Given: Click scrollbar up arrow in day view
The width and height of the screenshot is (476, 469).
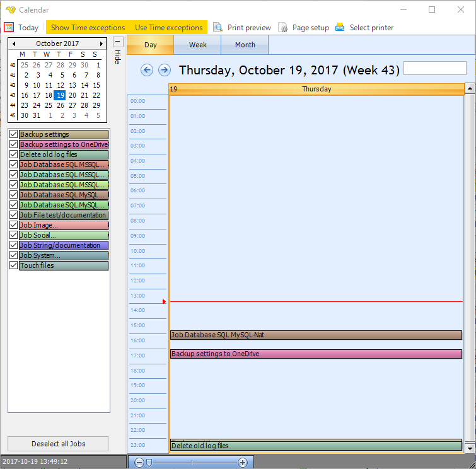Looking at the screenshot, I should (x=470, y=88).
